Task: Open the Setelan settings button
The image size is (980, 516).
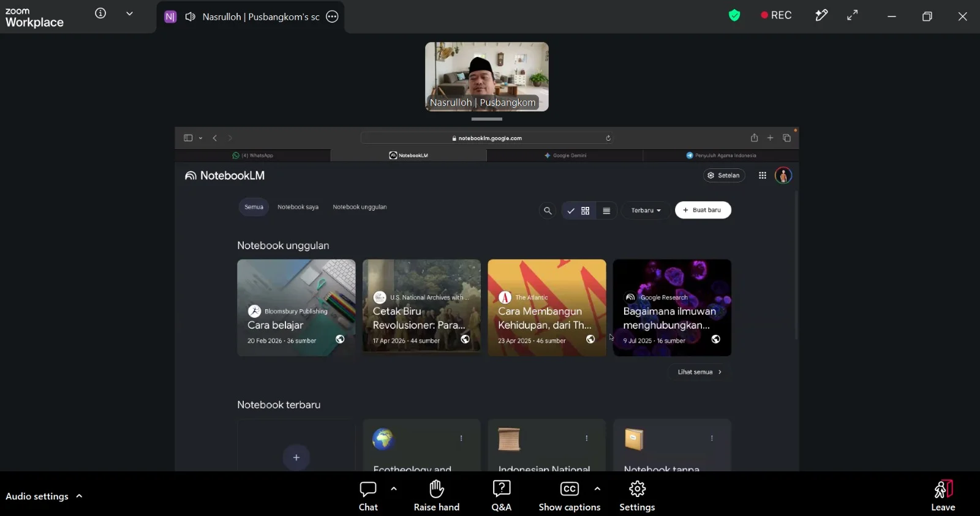Action: click(724, 175)
